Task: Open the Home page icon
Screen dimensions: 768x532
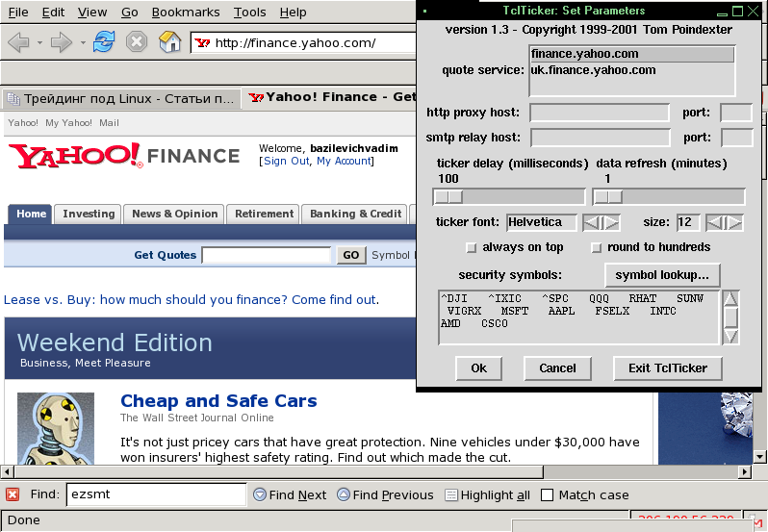Action: coord(170,42)
